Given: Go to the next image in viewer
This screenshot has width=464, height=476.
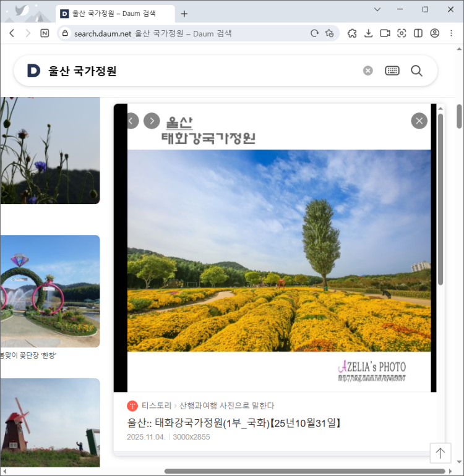Looking at the screenshot, I should coord(152,121).
